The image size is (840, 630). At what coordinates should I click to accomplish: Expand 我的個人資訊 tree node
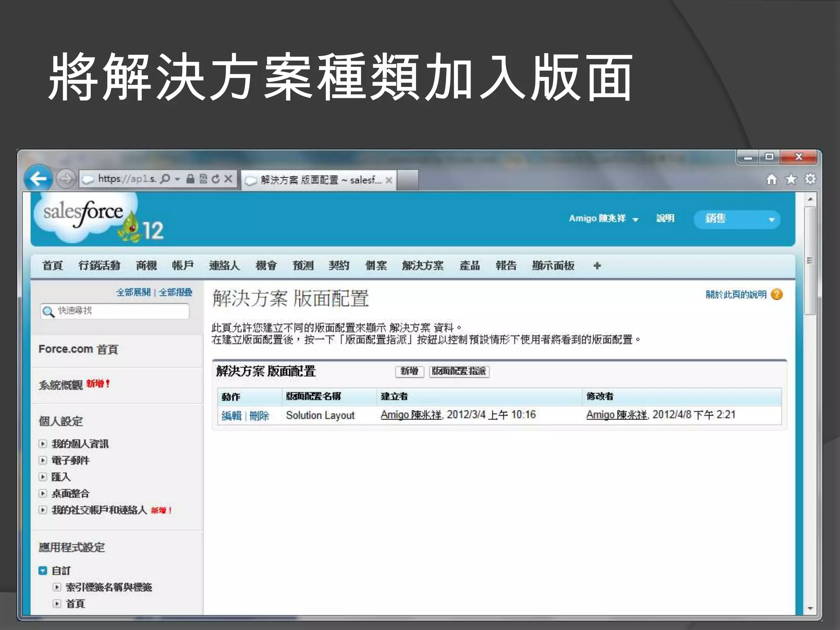point(43,444)
